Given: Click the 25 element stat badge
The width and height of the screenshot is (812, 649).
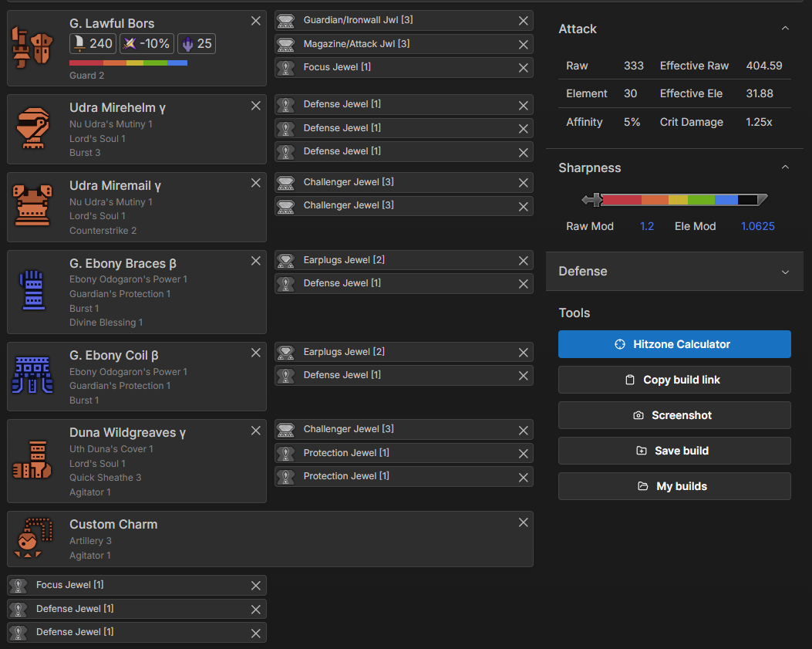Looking at the screenshot, I should pos(197,43).
